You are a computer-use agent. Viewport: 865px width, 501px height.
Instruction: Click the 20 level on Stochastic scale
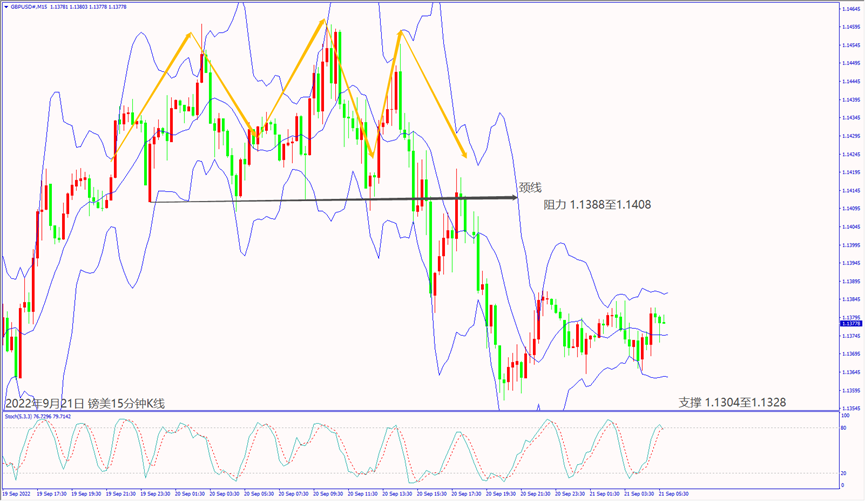(x=844, y=473)
